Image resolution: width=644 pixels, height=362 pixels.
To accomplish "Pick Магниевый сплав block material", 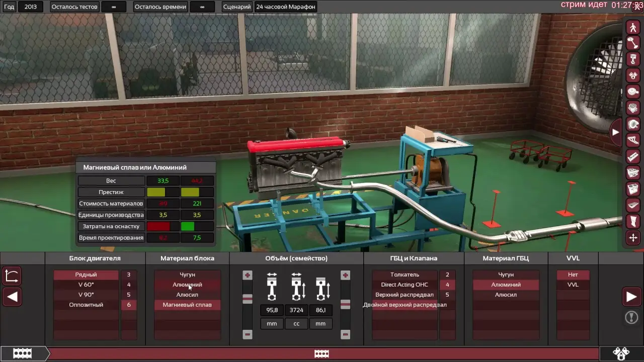I will pyautogui.click(x=187, y=305).
